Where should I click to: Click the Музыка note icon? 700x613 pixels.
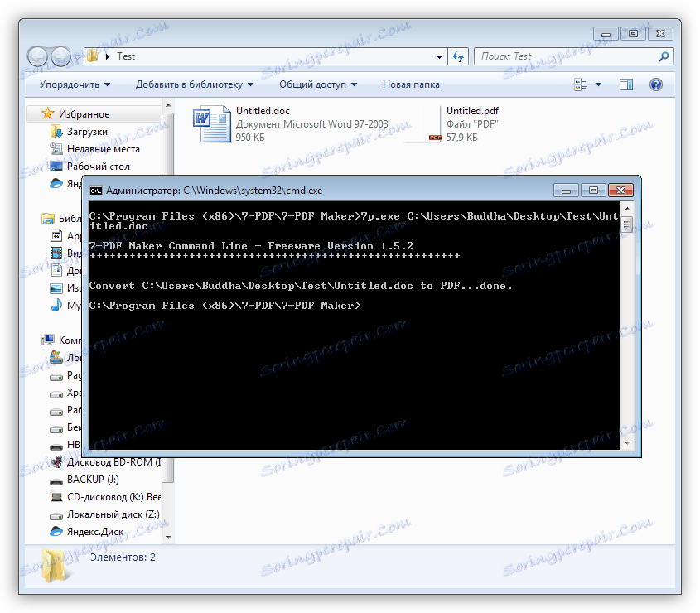pos(56,306)
